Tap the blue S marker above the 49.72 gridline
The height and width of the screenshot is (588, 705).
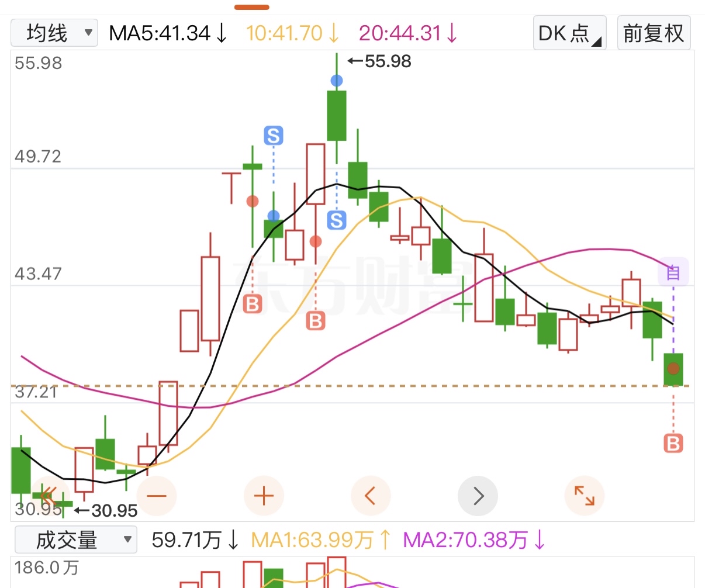click(273, 136)
